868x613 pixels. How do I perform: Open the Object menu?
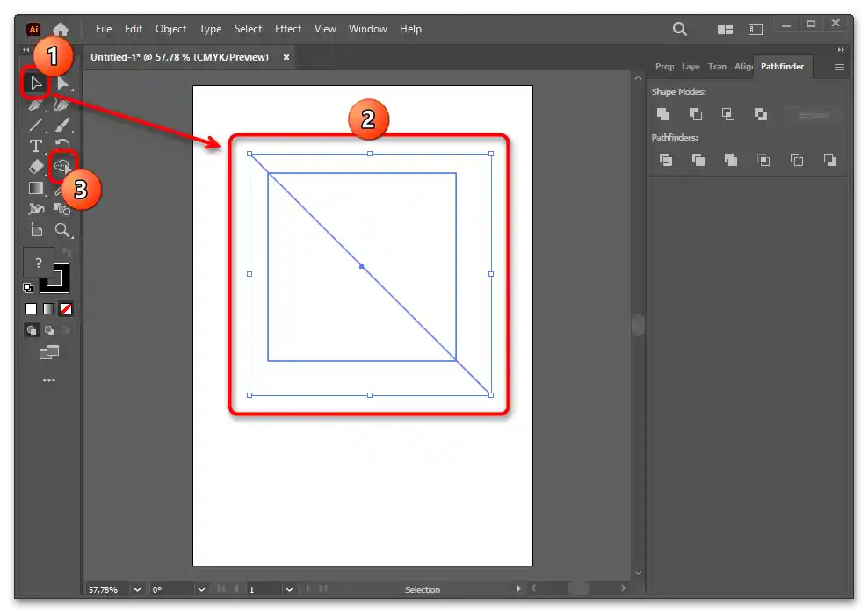[x=170, y=29]
